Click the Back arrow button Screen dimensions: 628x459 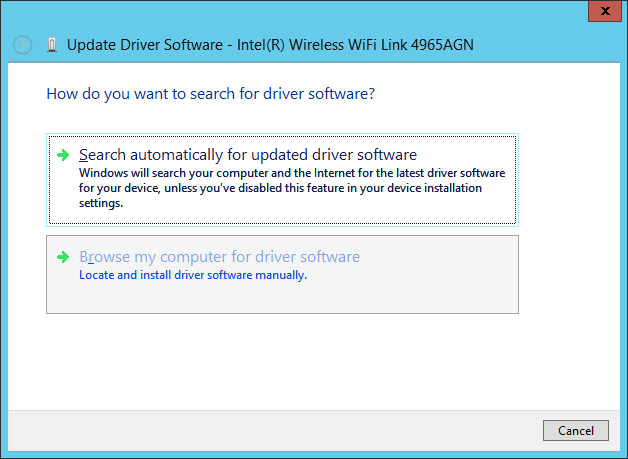(x=23, y=45)
